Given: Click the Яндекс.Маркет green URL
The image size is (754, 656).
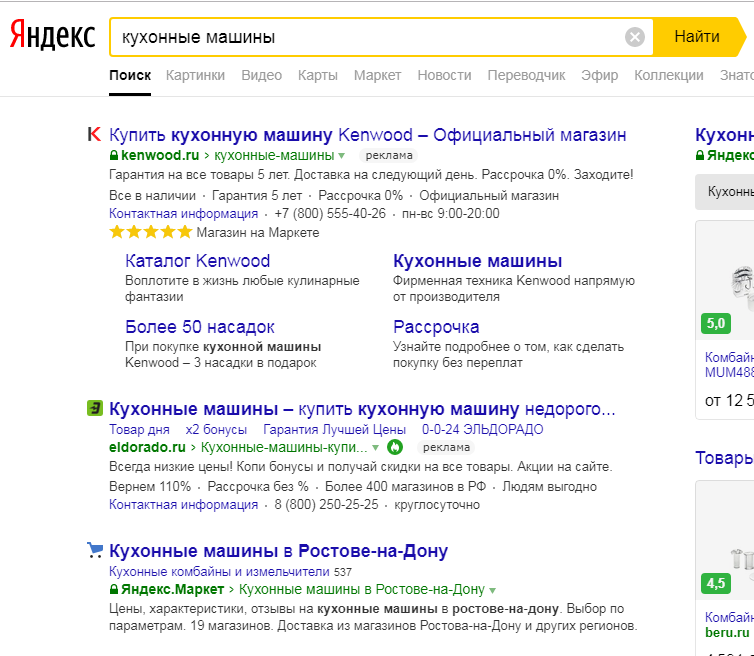Looking at the screenshot, I should coord(173,589).
